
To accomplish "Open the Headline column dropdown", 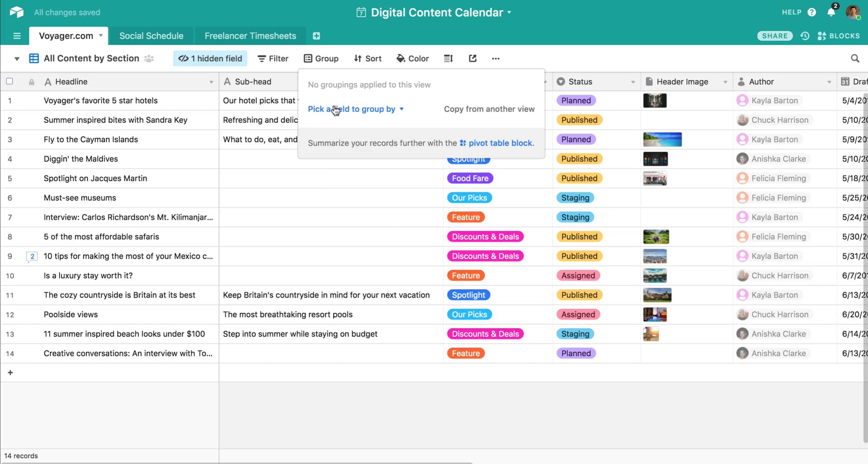I will click(x=211, y=82).
